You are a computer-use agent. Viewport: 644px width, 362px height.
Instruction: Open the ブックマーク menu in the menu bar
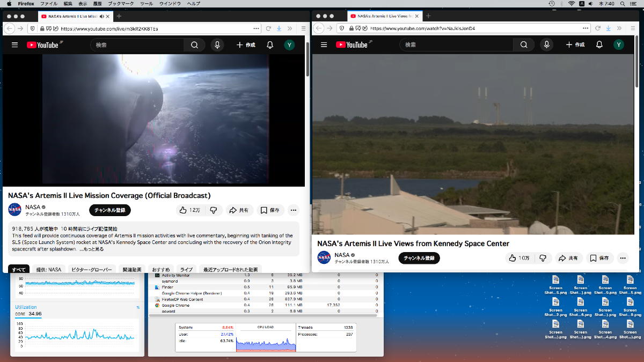(121, 4)
